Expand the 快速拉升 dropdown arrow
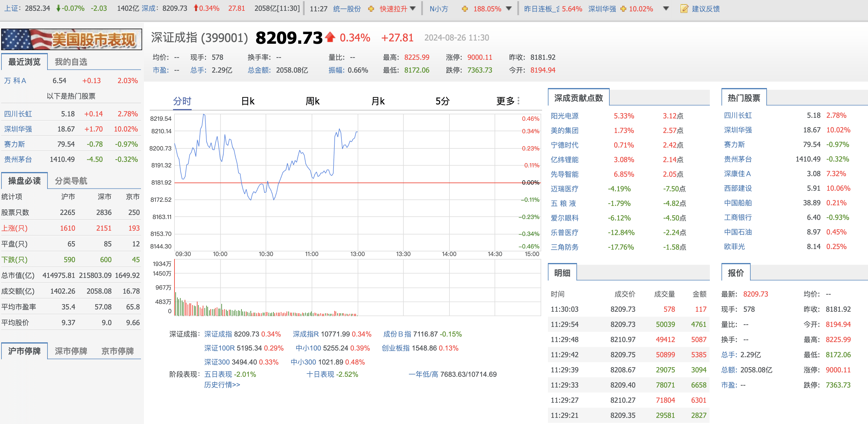The image size is (868, 424). 413,8
